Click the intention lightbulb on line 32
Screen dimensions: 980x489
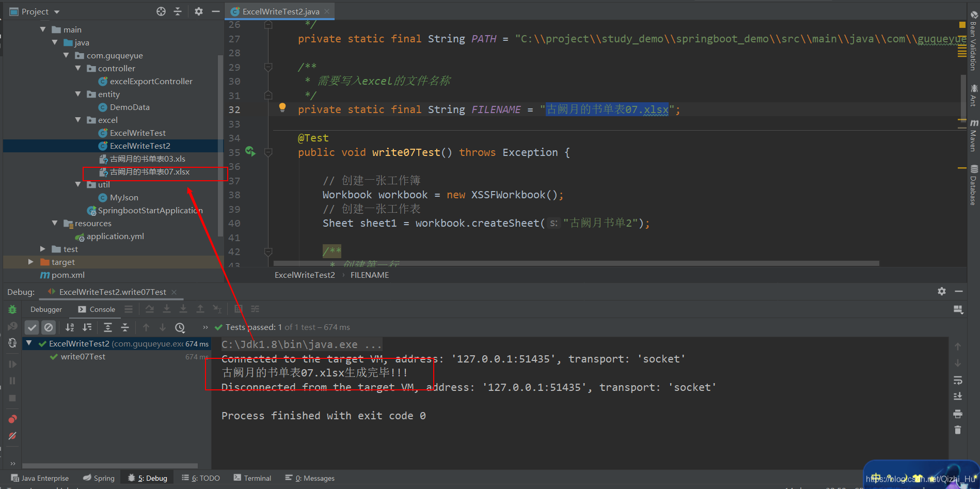point(282,107)
